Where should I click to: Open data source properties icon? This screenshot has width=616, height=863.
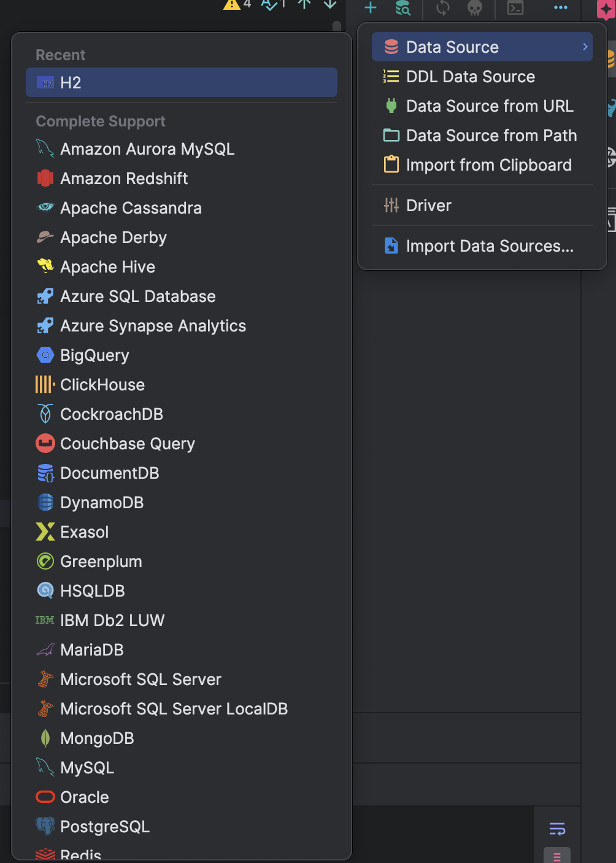403,7
